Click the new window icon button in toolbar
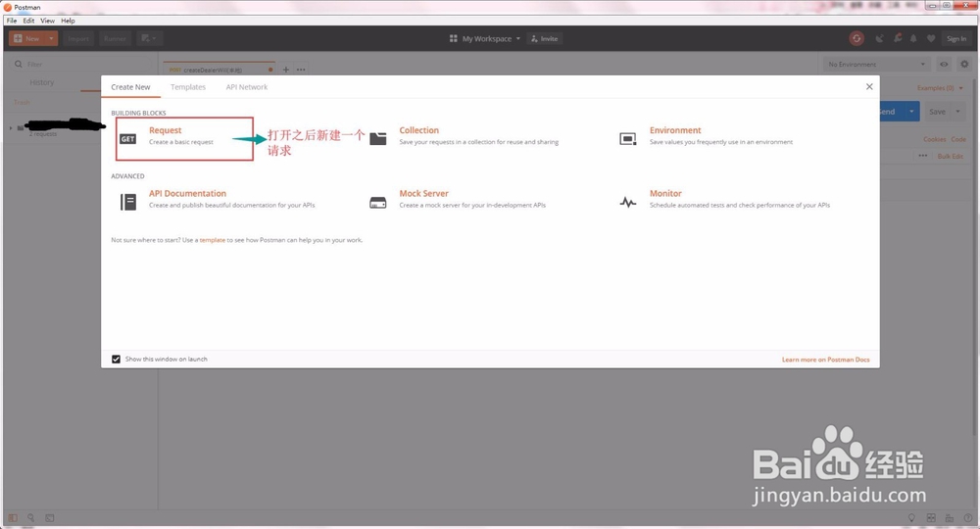Viewport: 980px width, 529px height. tap(149, 39)
